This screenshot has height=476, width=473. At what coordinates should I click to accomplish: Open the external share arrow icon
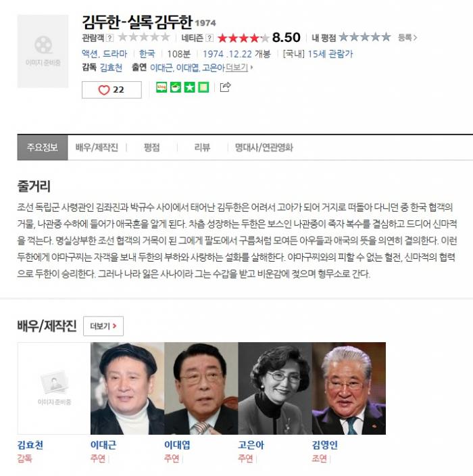pos(225,87)
